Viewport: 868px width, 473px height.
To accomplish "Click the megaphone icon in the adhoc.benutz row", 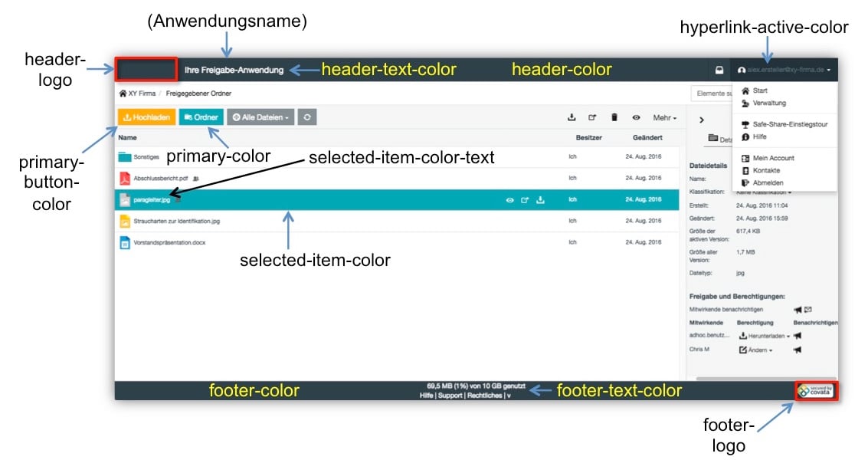I will [x=798, y=336].
